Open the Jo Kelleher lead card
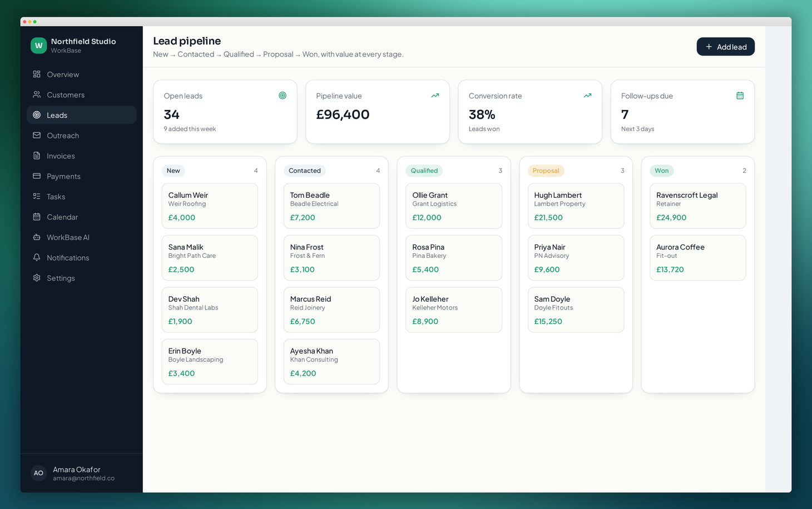 [x=454, y=310]
